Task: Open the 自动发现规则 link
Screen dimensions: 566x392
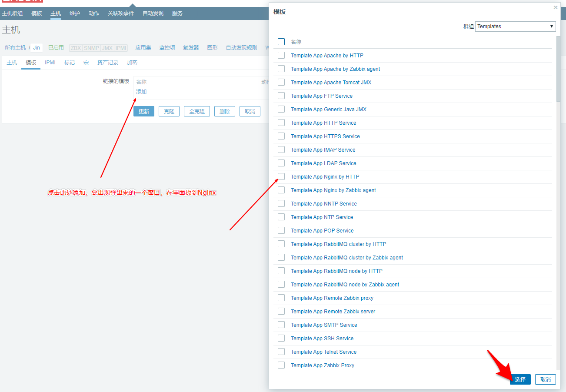Action: point(241,48)
